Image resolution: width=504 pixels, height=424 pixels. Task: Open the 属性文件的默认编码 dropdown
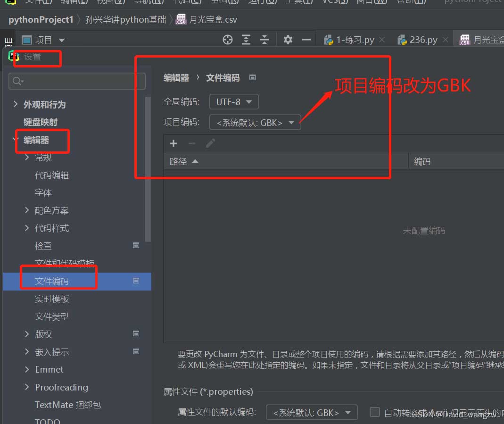(x=312, y=412)
